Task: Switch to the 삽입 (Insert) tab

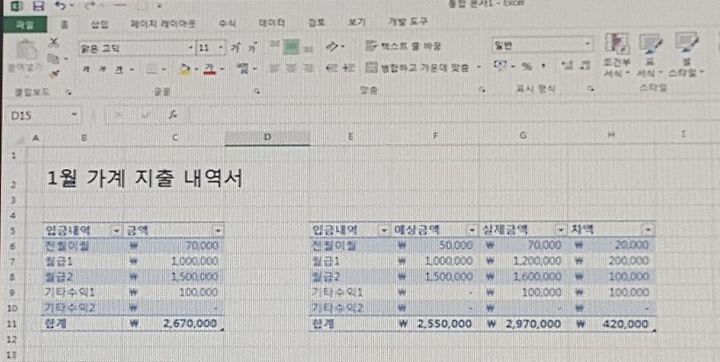Action: click(x=100, y=24)
